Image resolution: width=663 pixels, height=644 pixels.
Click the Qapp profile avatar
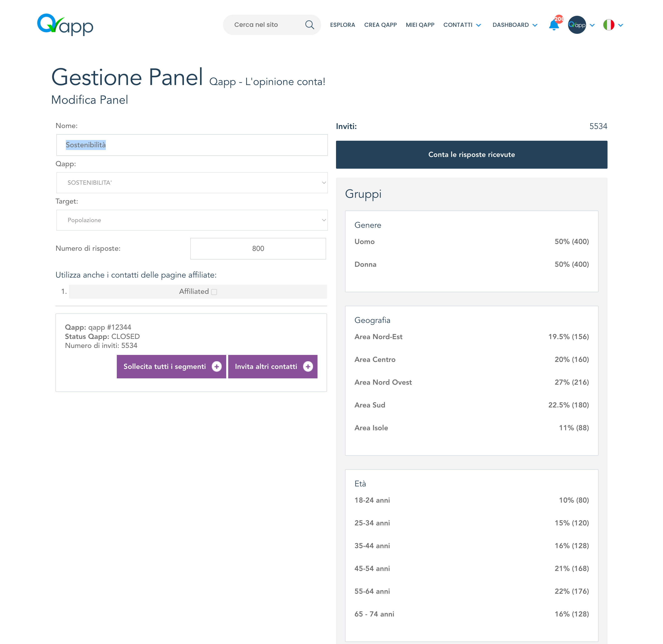pyautogui.click(x=577, y=25)
